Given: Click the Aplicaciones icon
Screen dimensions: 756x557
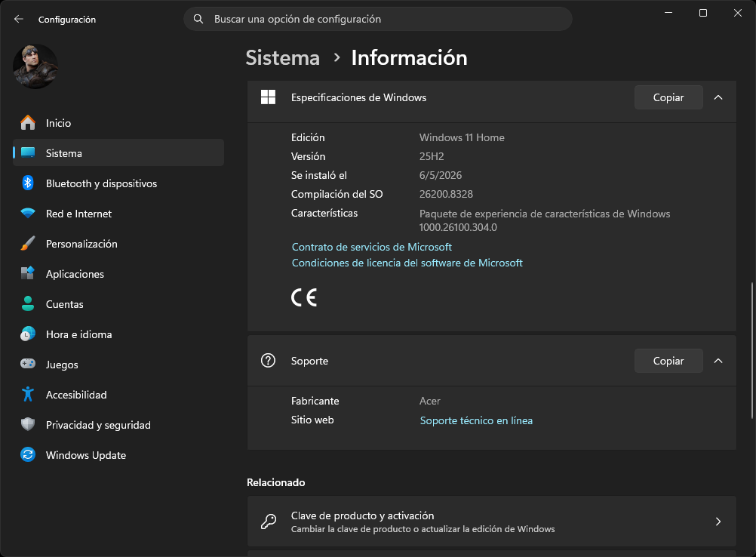Looking at the screenshot, I should pyautogui.click(x=28, y=273).
